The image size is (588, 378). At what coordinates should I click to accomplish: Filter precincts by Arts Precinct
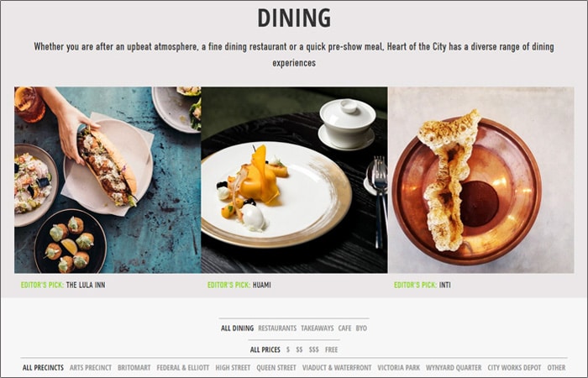point(91,368)
